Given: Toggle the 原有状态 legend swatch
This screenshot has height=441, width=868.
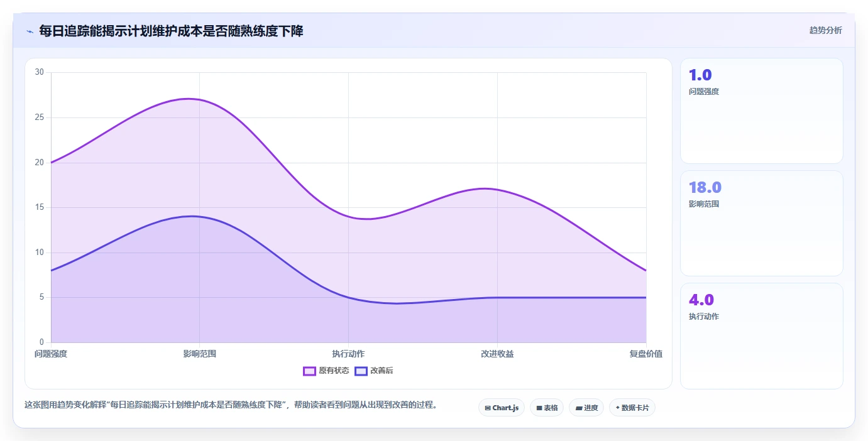Looking at the screenshot, I should pyautogui.click(x=309, y=371).
